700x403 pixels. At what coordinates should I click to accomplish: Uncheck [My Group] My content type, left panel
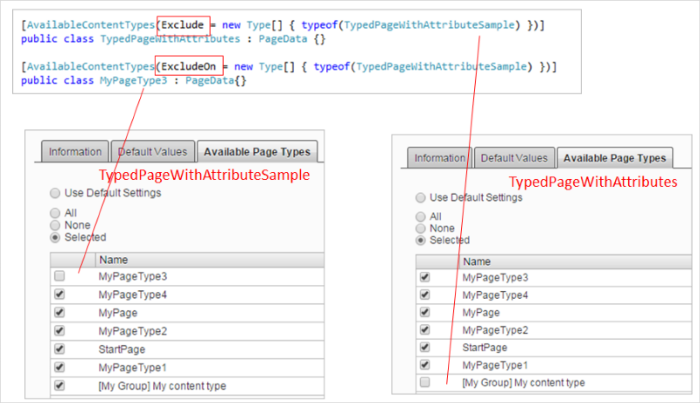[60, 385]
